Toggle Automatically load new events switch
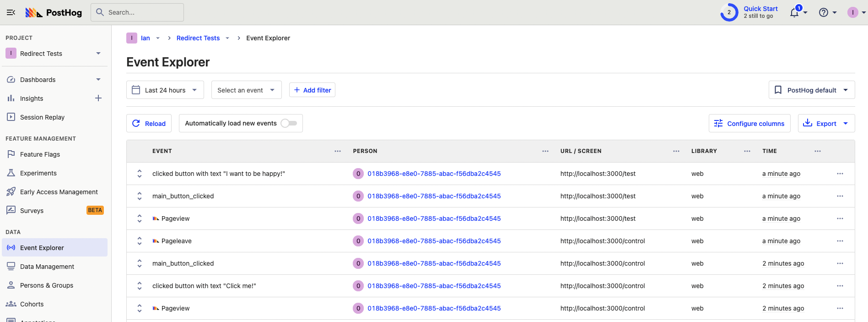This screenshot has width=868, height=322. pos(289,123)
